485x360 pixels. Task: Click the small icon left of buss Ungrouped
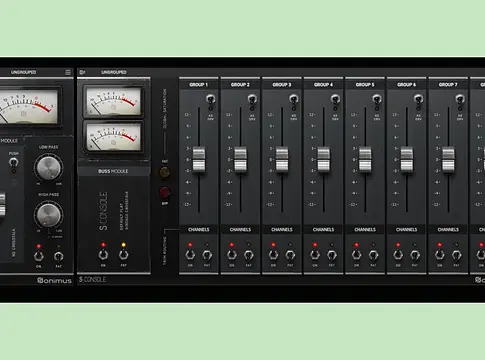82,72
